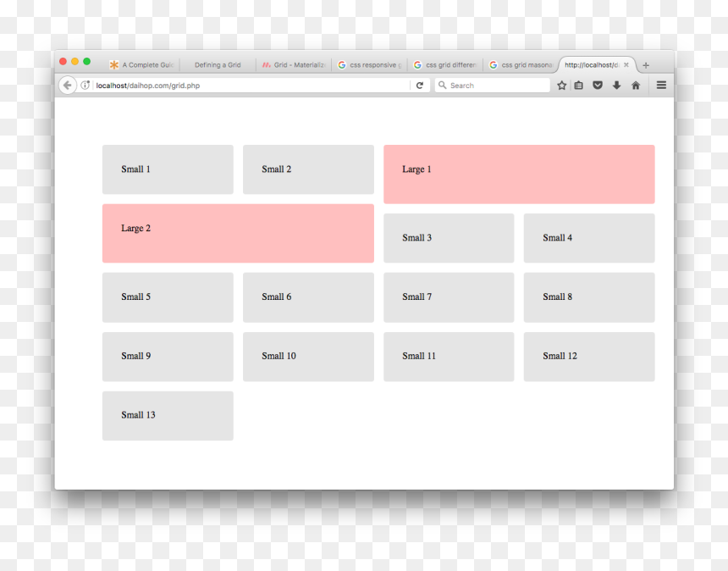The height and width of the screenshot is (571, 728).
Task: Show bookmarks list icon
Action: click(x=578, y=85)
